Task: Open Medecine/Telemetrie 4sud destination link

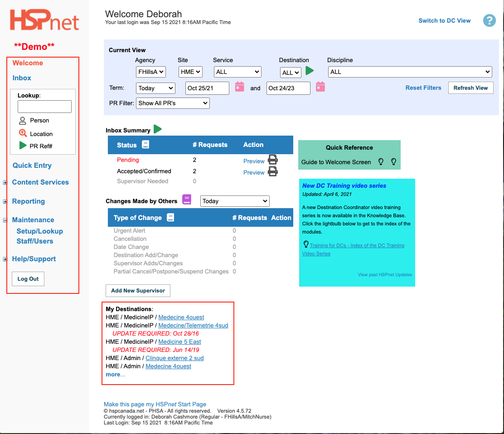Action: click(x=193, y=325)
